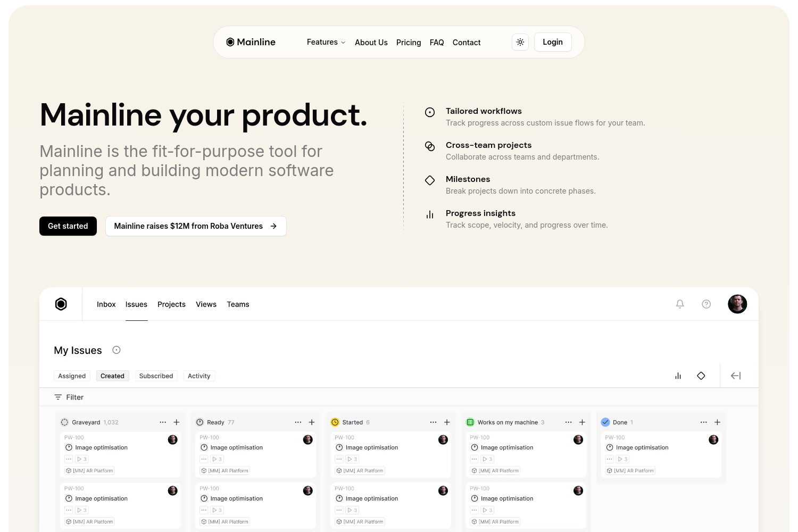The height and width of the screenshot is (532, 798).
Task: Open the Graveyard column overflow menu
Action: click(163, 422)
